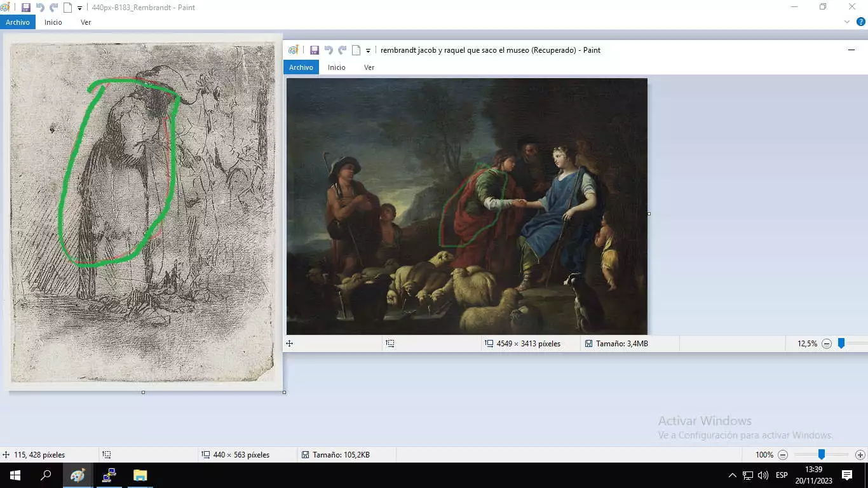868x488 pixels.
Task: Open File Explorer from the taskbar
Action: point(140,475)
